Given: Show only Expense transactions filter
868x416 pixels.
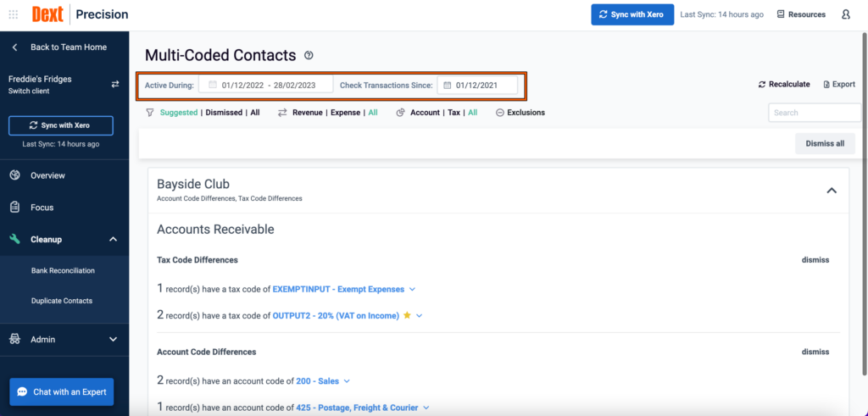Looking at the screenshot, I should pyautogui.click(x=346, y=113).
